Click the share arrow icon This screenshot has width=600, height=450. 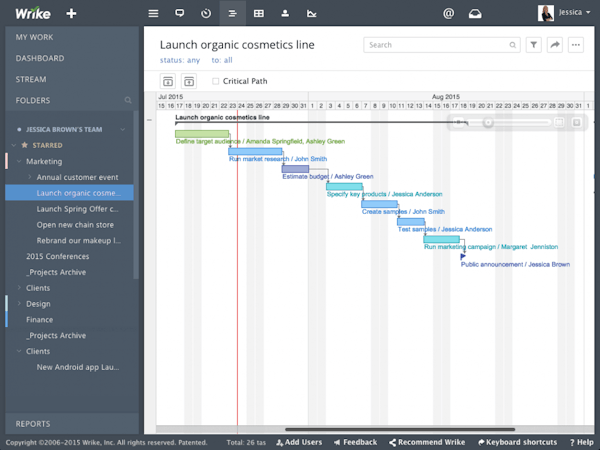555,45
